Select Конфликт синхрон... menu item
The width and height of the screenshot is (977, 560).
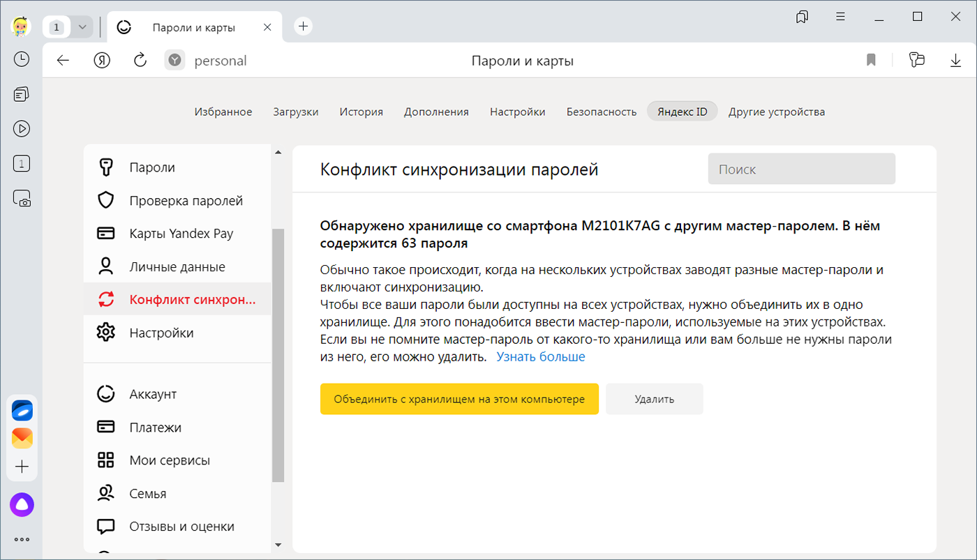click(177, 300)
